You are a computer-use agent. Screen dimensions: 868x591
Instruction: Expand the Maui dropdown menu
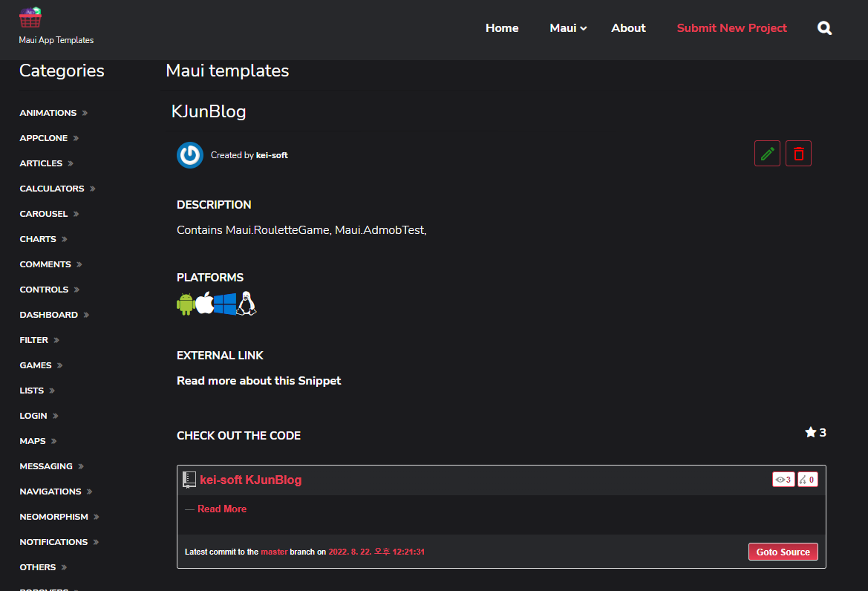point(568,28)
